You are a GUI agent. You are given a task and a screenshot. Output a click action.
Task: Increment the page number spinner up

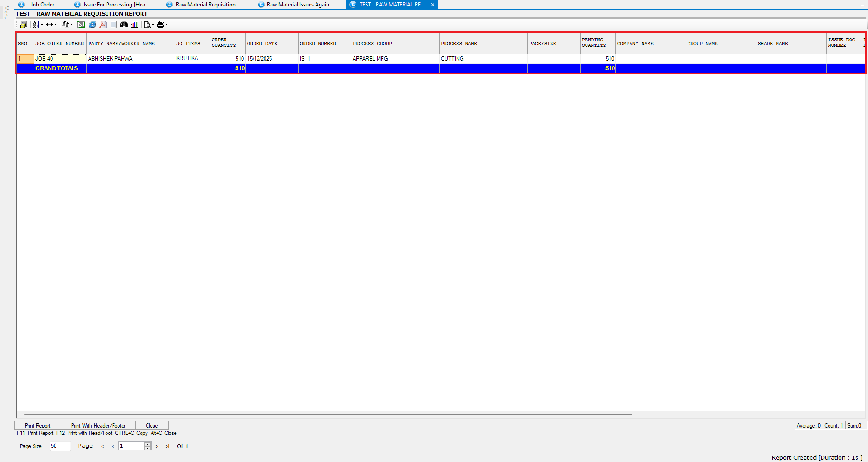click(147, 444)
